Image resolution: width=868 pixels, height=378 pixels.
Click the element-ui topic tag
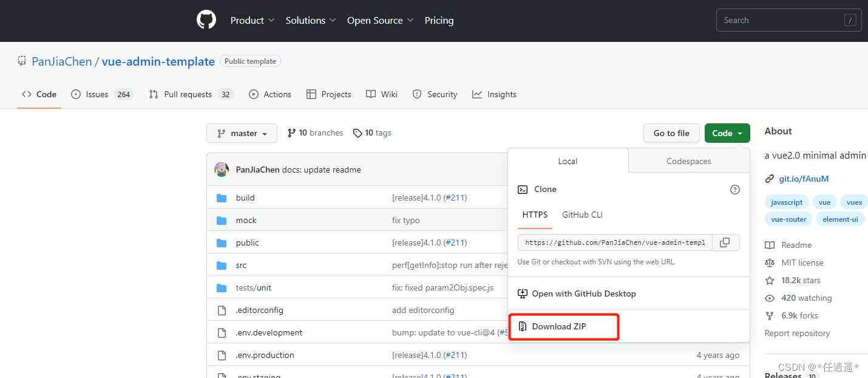(840, 219)
